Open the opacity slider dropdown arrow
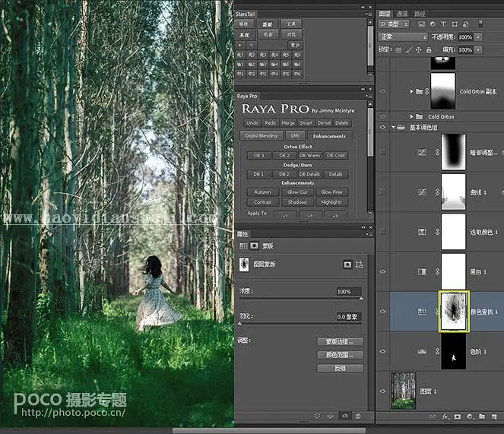 tap(479, 37)
